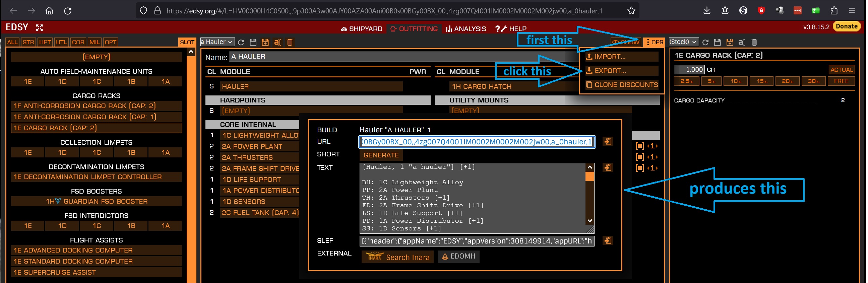Click the SLOT sort button

(x=187, y=43)
